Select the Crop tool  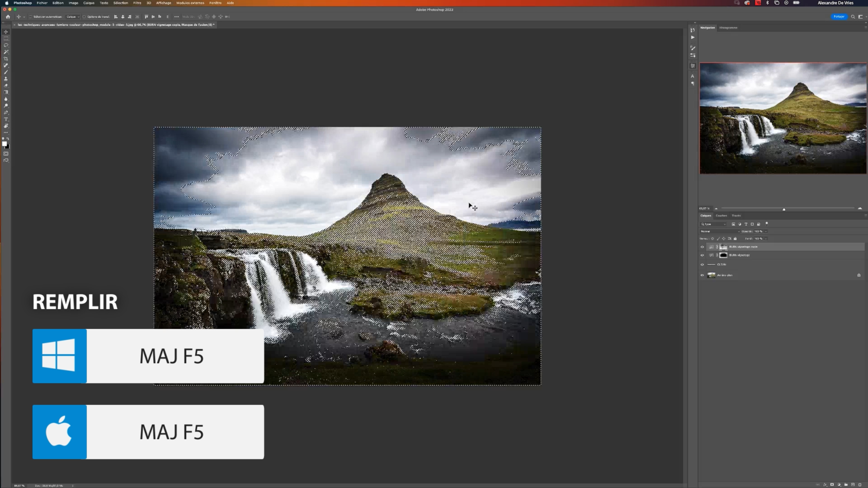point(6,59)
